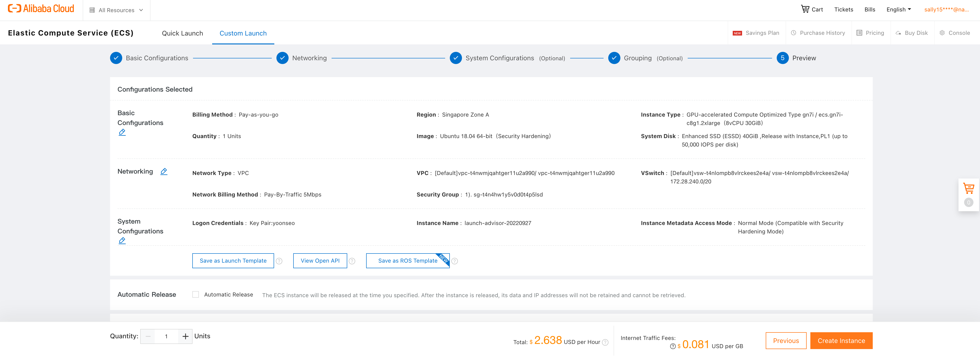This screenshot has width=980, height=357.
Task: Increase quantity with the plus stepper
Action: [185, 336]
